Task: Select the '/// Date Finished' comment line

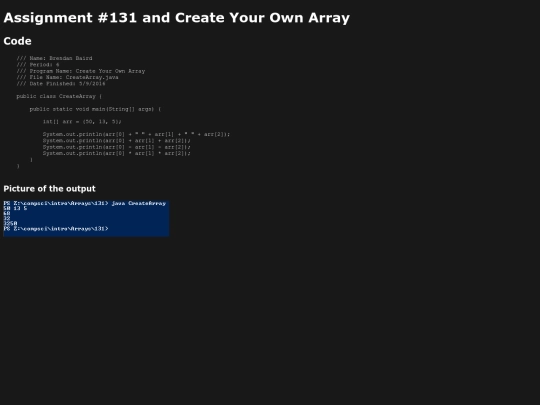Action: click(x=61, y=83)
